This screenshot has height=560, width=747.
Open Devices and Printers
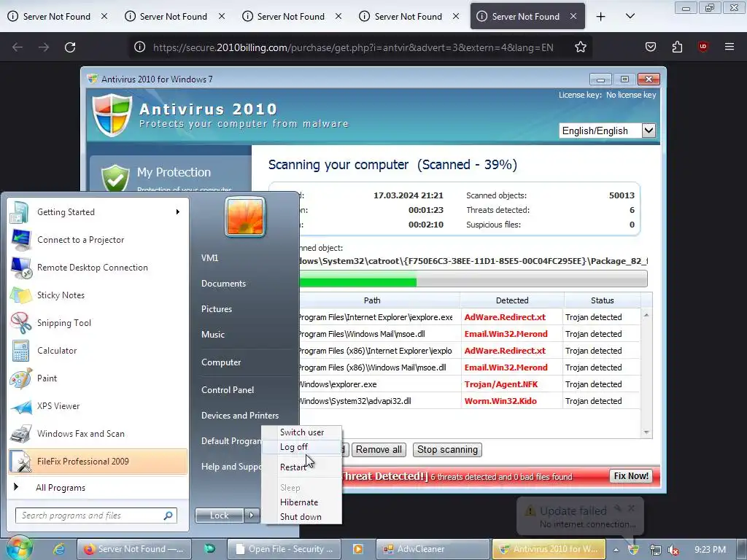(240, 415)
